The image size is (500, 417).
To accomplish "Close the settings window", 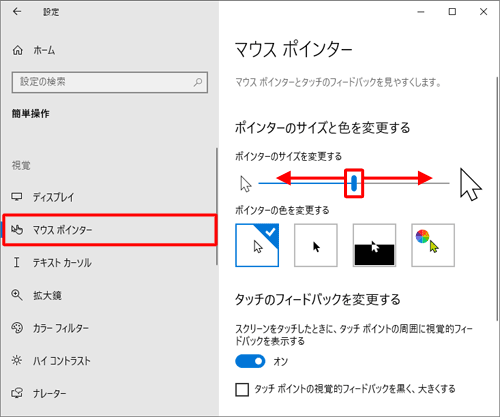I will pos(484,12).
